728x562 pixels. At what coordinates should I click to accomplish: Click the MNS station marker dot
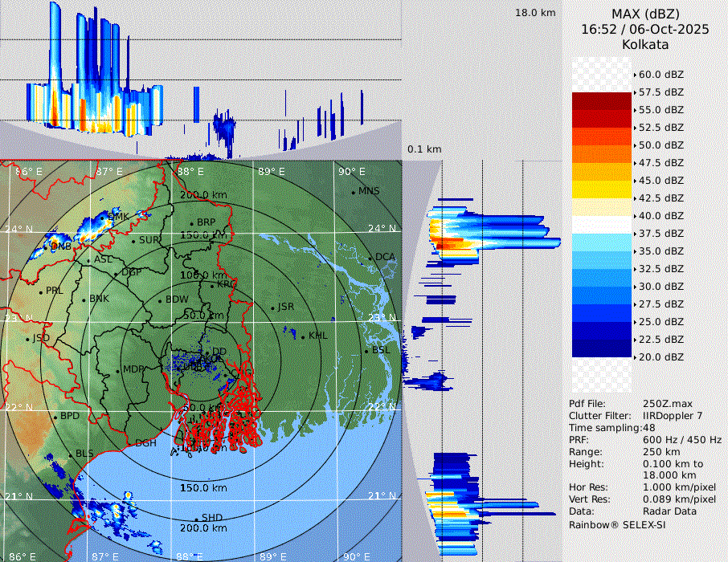click(353, 192)
